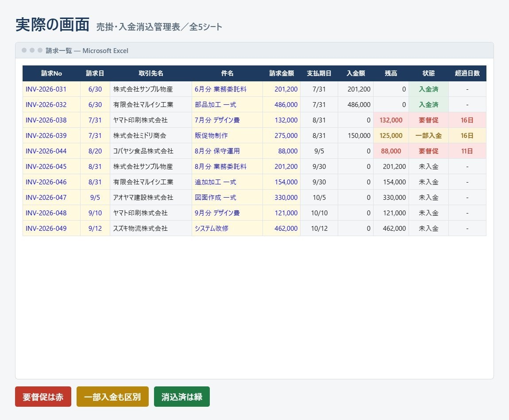The width and height of the screenshot is (509, 420).
Task: Click the 売掛・入金消込管理表／全5シート subtitle
Action: click(159, 27)
